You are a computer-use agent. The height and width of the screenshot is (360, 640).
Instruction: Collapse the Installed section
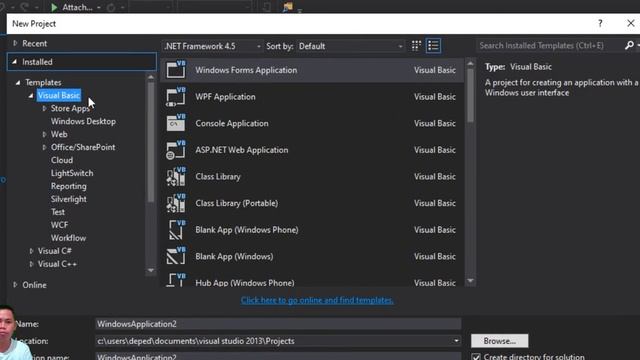coord(15,62)
